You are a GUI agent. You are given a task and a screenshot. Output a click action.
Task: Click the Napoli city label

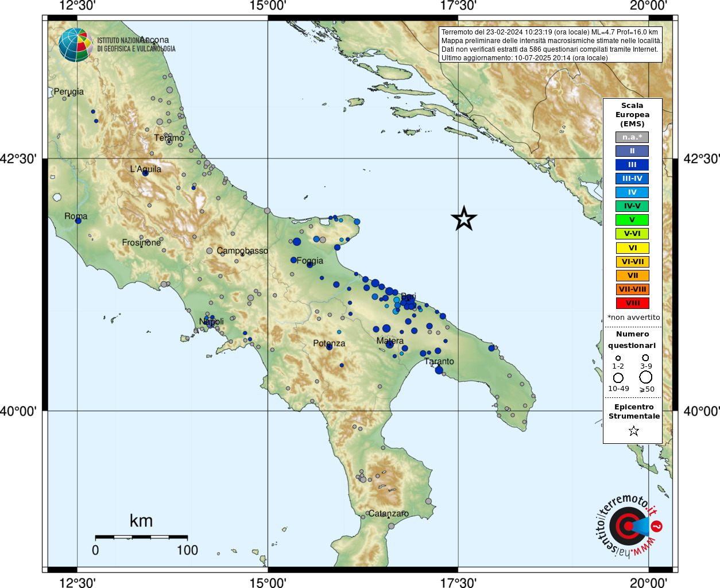pos(211,322)
